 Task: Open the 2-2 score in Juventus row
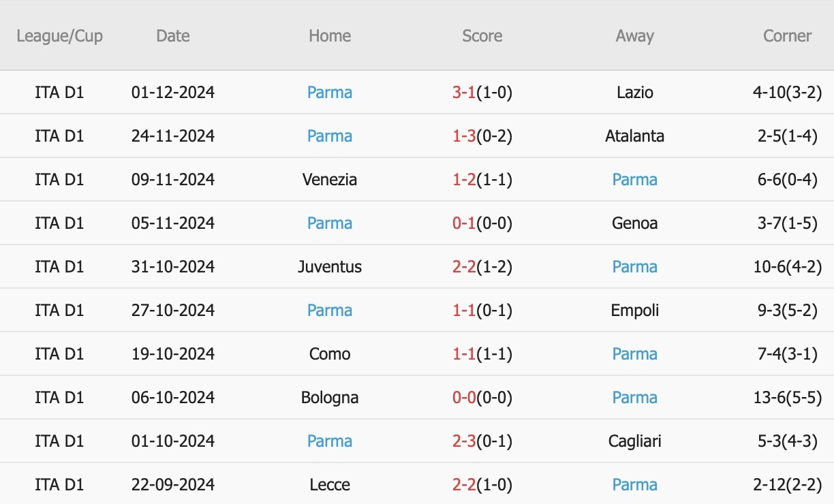tap(463, 266)
